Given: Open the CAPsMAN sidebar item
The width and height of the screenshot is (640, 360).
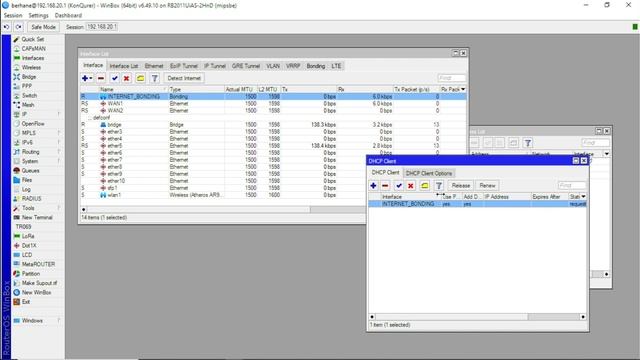Looking at the screenshot, I should [x=33, y=49].
